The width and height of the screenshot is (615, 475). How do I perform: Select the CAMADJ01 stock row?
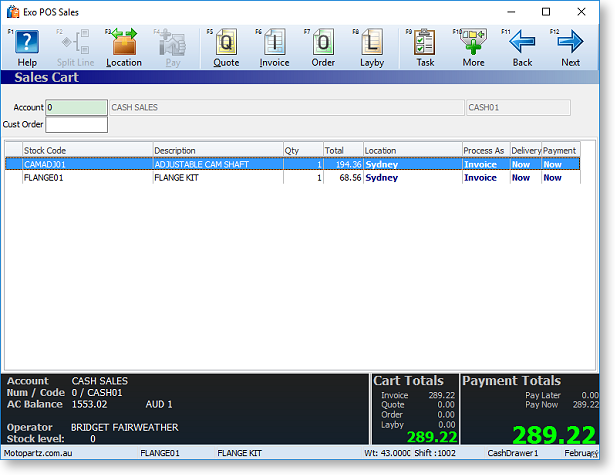[86, 164]
